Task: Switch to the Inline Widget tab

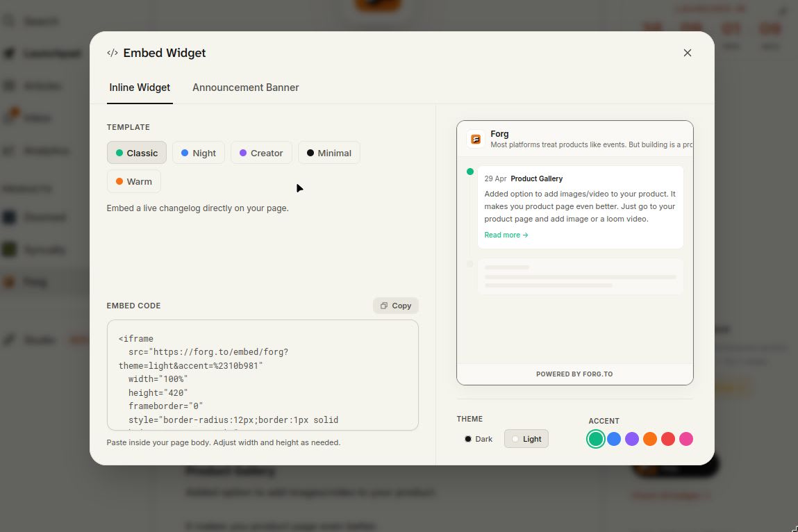Action: [x=140, y=88]
